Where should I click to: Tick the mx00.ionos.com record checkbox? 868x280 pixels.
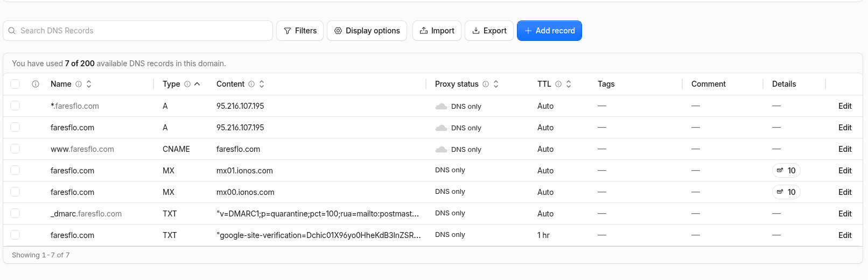15,192
